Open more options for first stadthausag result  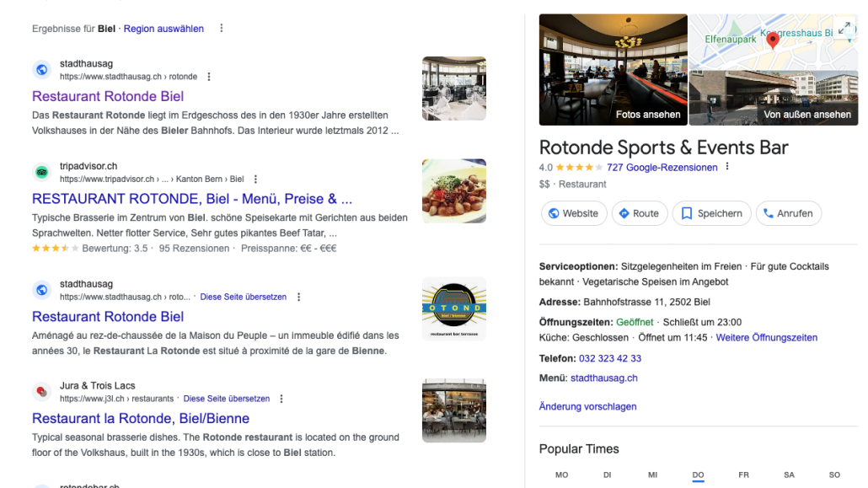[x=209, y=77]
